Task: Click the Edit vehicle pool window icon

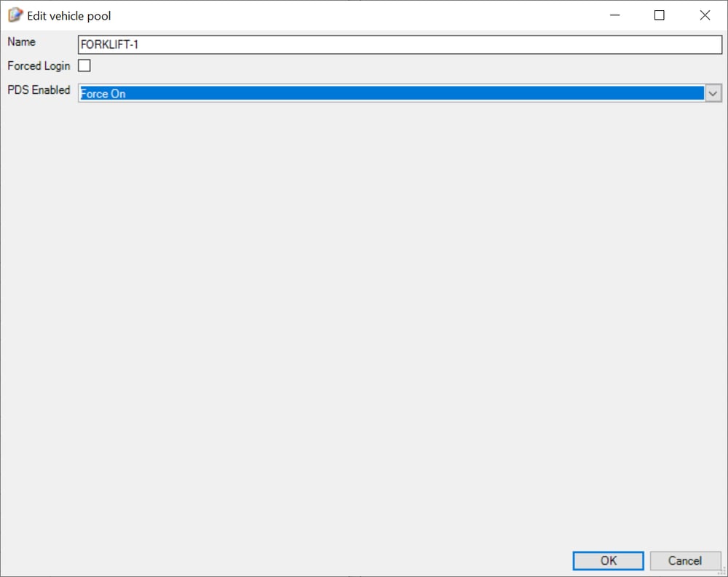Action: 15,15
